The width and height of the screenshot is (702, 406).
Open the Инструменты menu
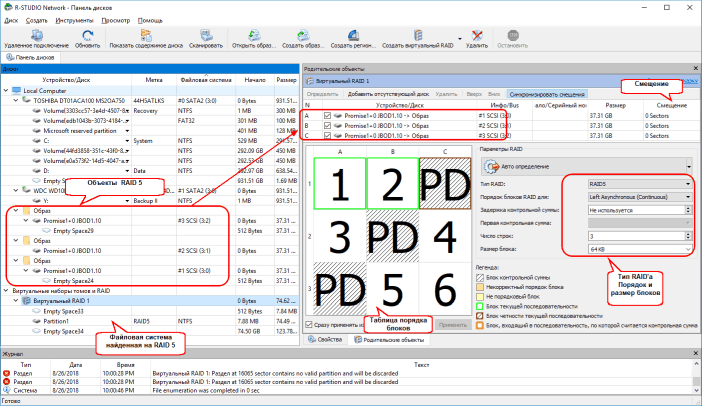tap(74, 21)
